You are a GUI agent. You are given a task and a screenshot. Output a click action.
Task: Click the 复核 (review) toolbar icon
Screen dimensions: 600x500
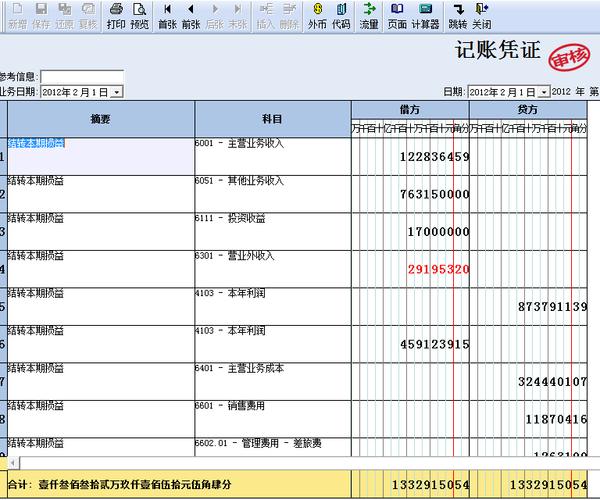(88, 16)
